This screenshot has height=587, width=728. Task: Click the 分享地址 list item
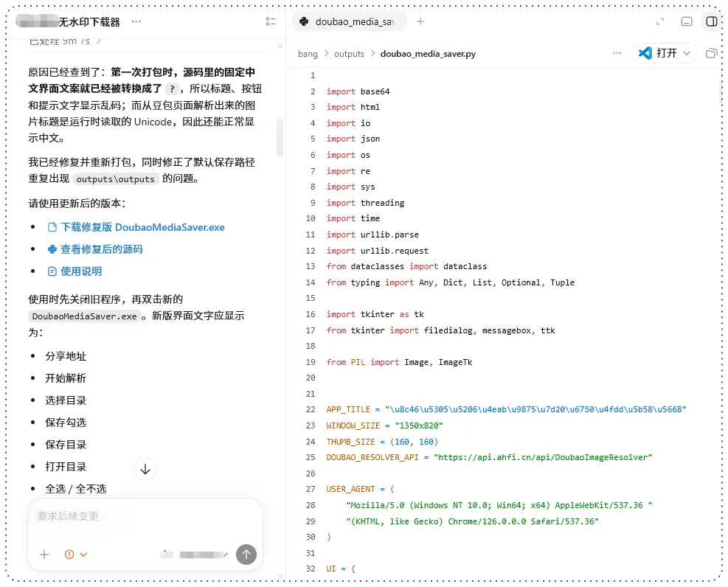click(x=66, y=356)
